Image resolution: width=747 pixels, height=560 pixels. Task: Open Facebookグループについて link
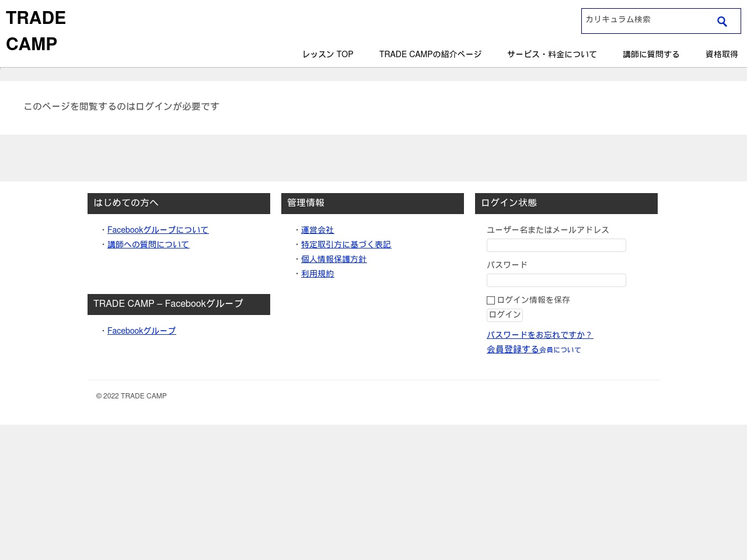point(158,230)
